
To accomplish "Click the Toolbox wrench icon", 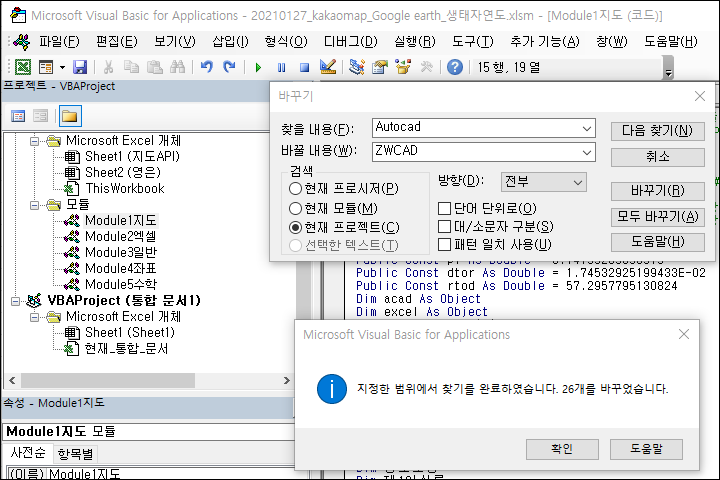I will [x=427, y=67].
